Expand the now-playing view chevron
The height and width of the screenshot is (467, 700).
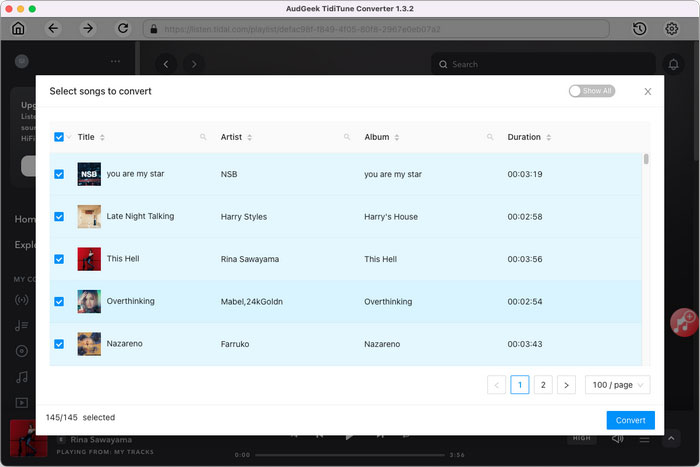[671, 438]
